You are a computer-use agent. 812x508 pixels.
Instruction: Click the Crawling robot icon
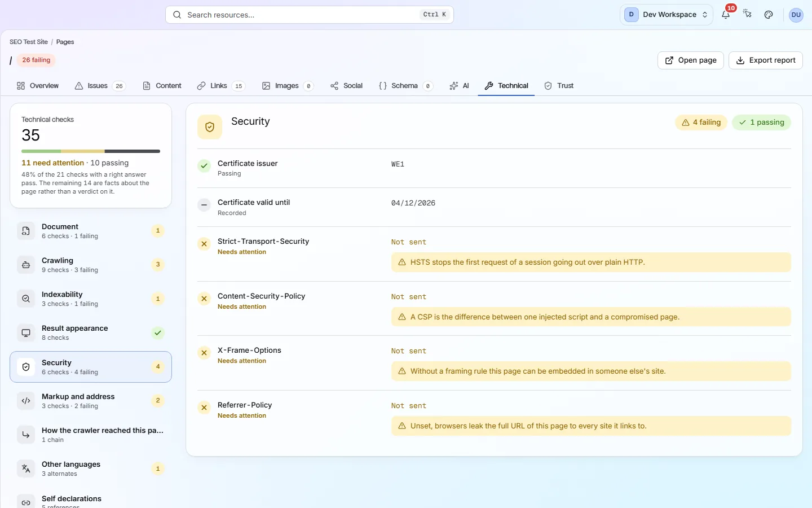click(26, 265)
